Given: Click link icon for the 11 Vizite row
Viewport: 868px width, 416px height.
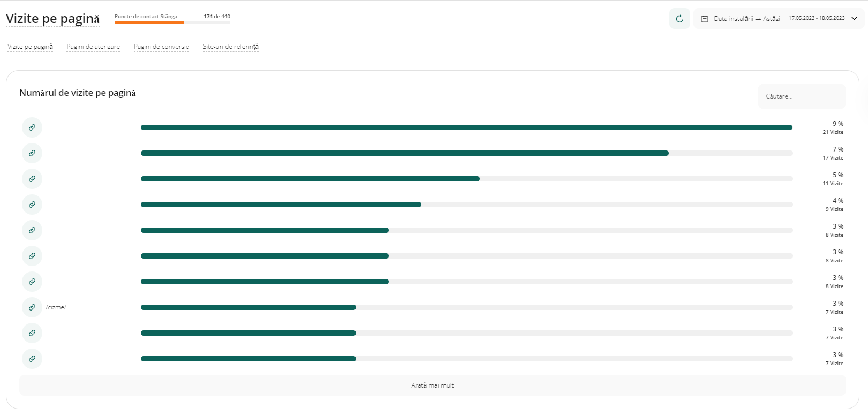Looking at the screenshot, I should (x=32, y=179).
